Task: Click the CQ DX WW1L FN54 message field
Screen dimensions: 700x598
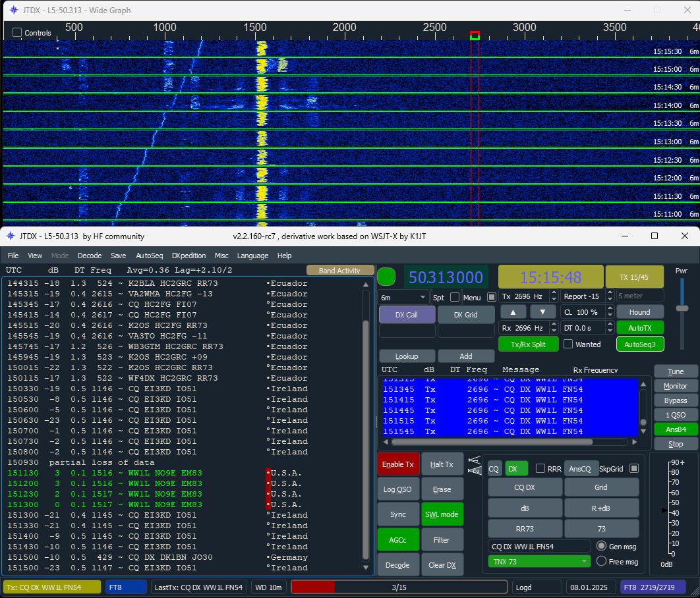Action: coord(539,546)
